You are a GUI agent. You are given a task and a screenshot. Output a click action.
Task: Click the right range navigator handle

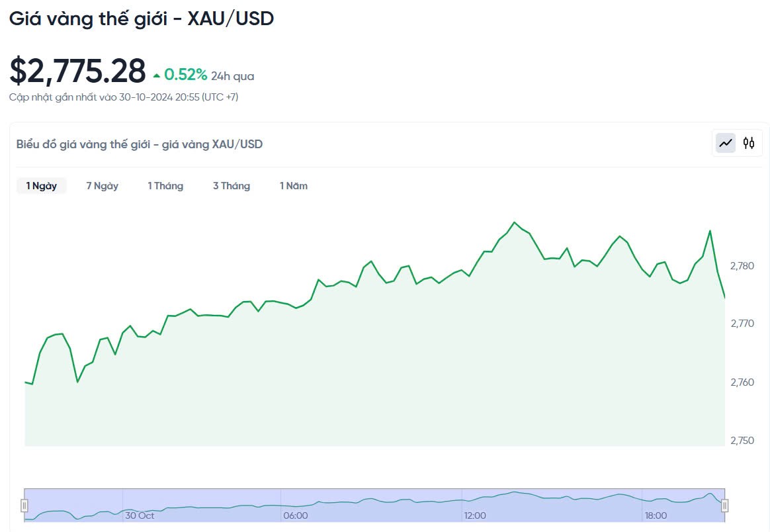pos(724,506)
